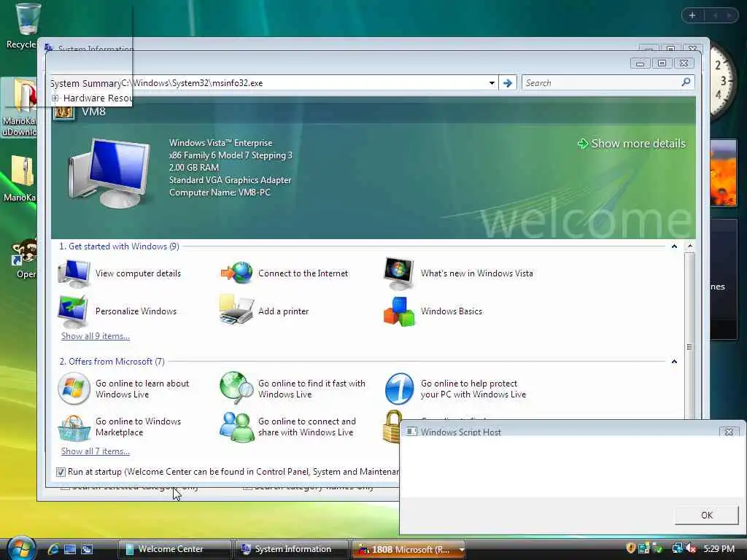Switch to Welcome Center taskbar button
The width and height of the screenshot is (747, 560).
pyautogui.click(x=174, y=549)
